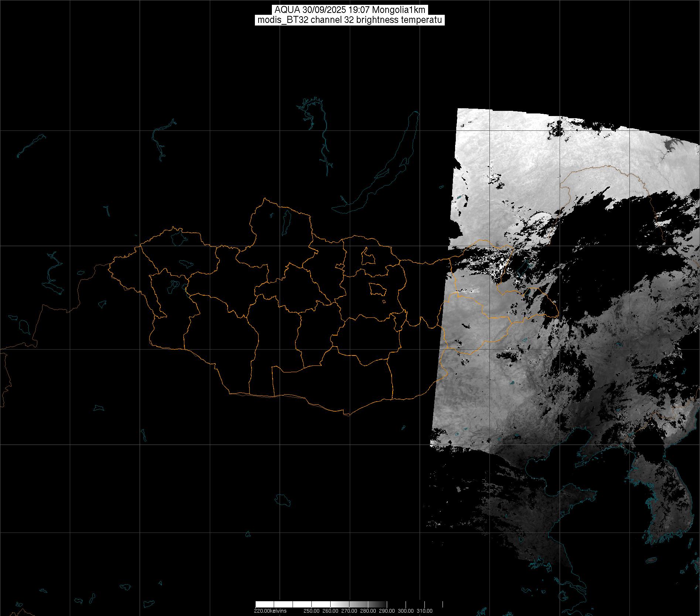Select the 260.00 tick label on colorbar

[330, 611]
